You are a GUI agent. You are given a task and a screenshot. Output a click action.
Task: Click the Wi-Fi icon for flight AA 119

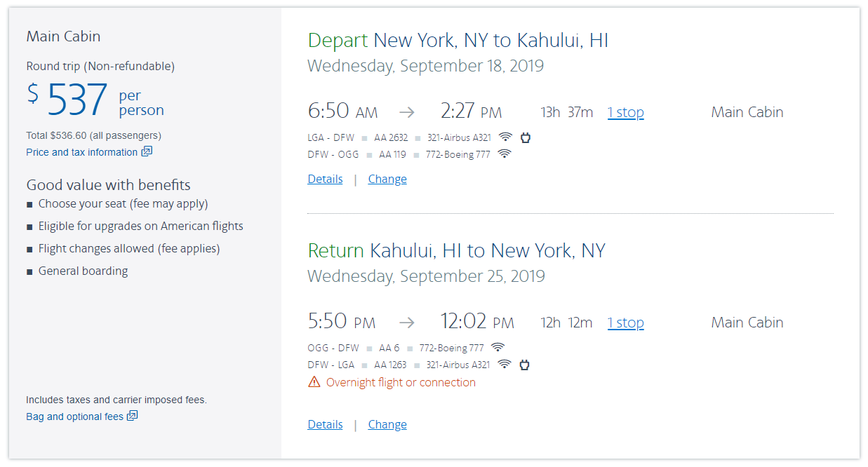click(x=504, y=154)
